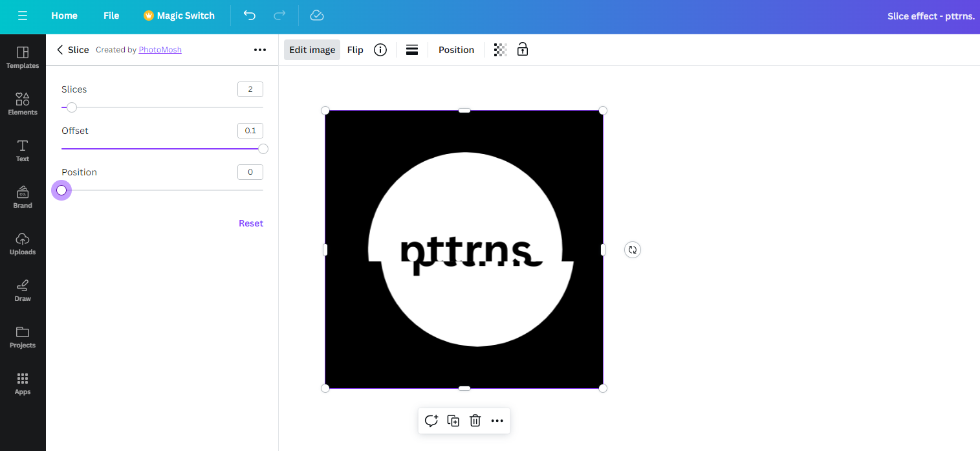This screenshot has width=980, height=451.
Task: Open the PhotoMosh creator link
Action: point(160,50)
